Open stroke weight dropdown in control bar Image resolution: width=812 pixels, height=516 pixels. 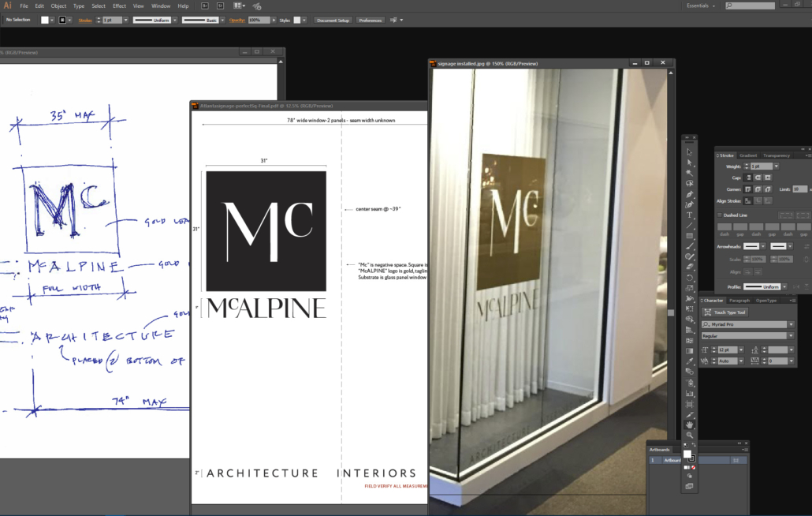[x=125, y=21]
